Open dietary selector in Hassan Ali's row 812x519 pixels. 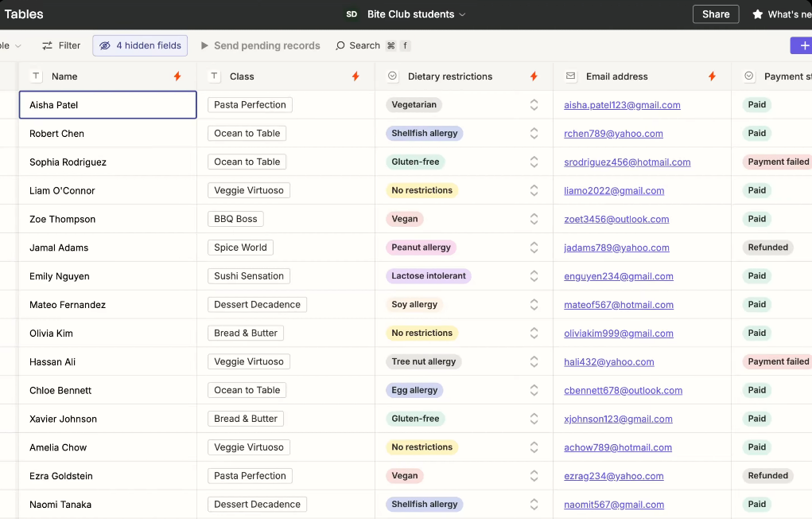pos(534,361)
